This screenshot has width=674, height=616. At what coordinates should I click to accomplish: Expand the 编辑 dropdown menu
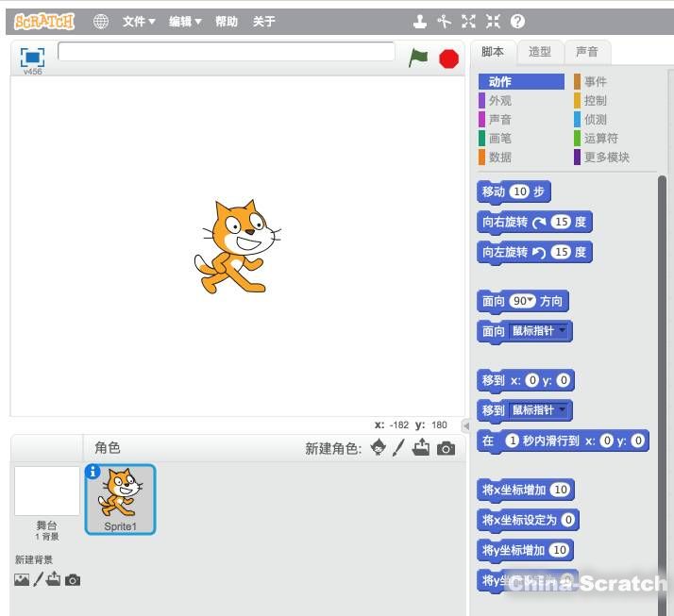point(185,22)
